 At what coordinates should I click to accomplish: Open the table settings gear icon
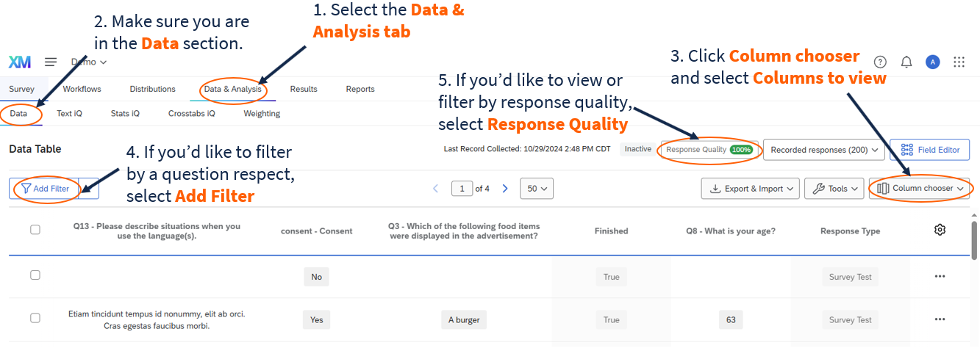(940, 230)
